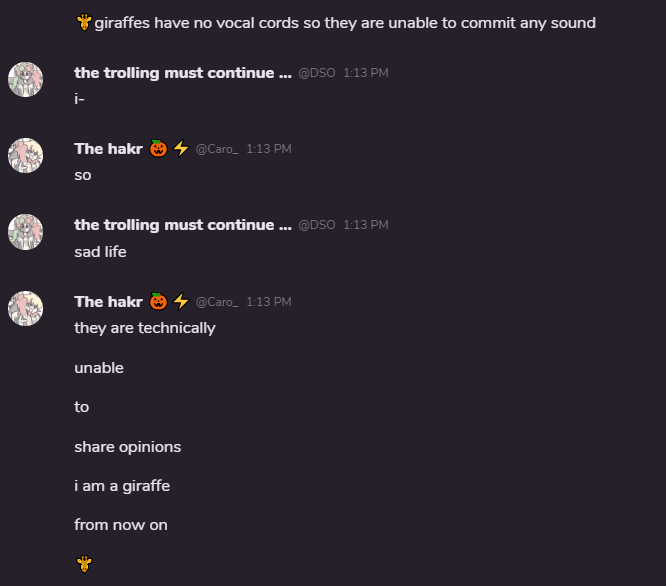Open the profile of the username above "i-"
The height and width of the screenshot is (586, 666).
click(x=183, y=73)
